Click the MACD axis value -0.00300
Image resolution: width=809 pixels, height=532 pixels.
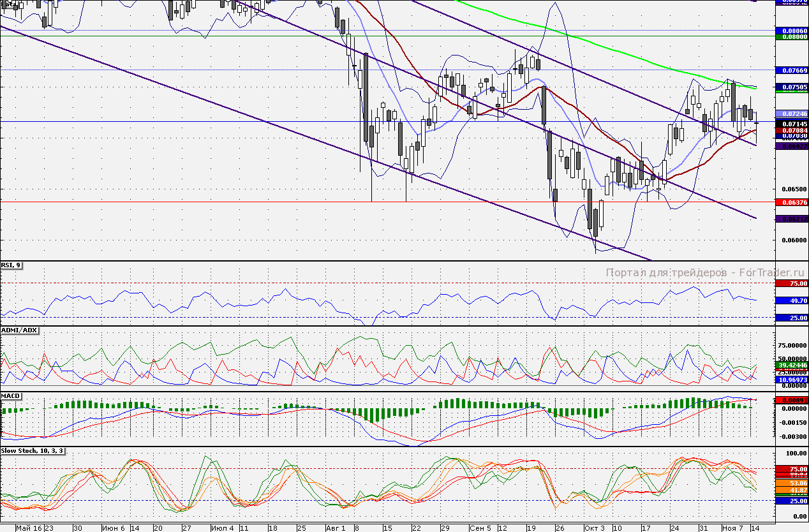(x=792, y=437)
